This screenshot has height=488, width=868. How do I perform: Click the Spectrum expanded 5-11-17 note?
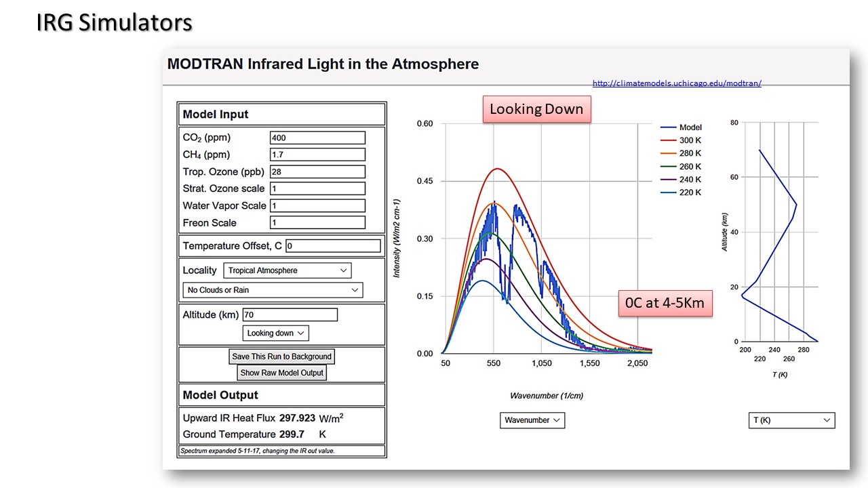click(258, 451)
